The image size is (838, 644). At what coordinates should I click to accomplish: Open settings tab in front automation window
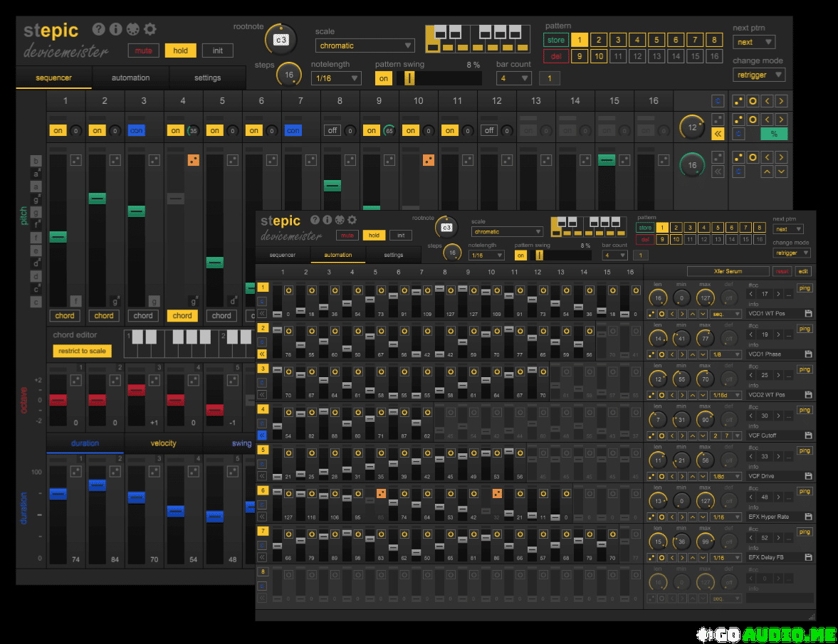point(393,255)
